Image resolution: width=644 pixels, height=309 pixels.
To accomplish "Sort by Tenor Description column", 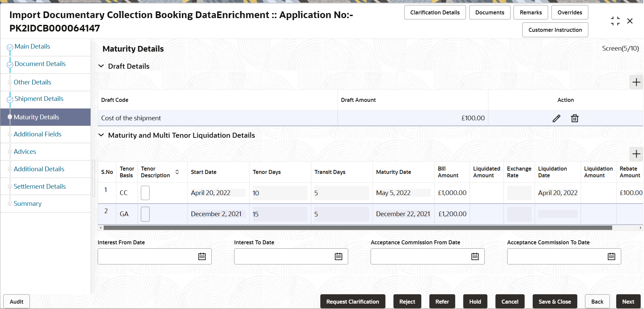I will 177,172.
